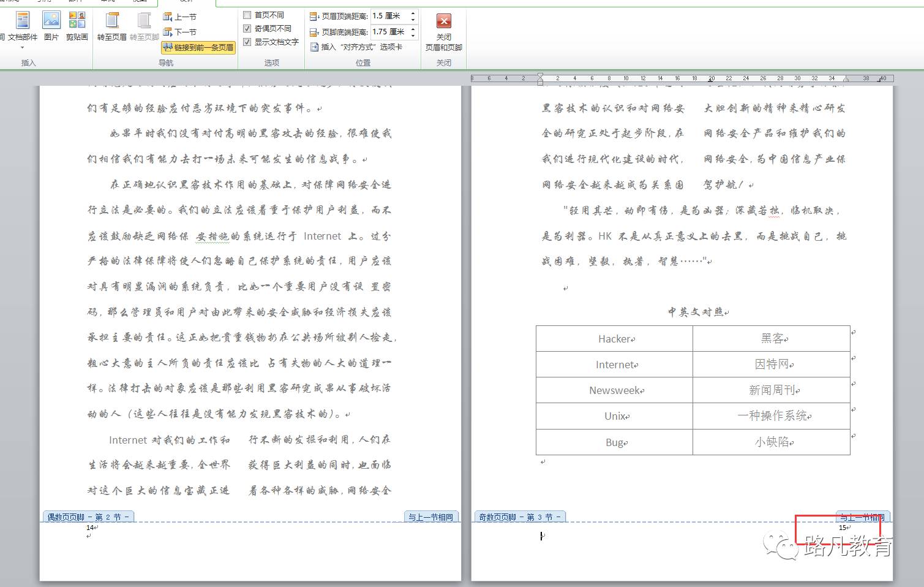Click the 奇数页页脚 - 第 3 节 label
Screen dimensions: 924x587
point(520,517)
